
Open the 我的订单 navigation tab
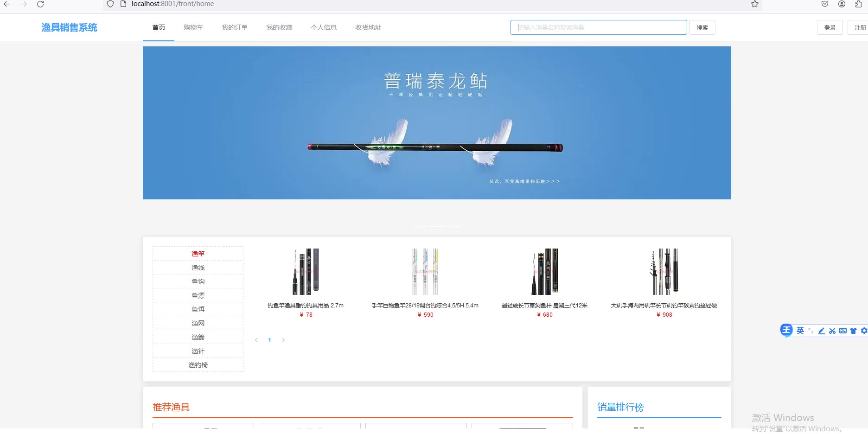click(x=235, y=28)
